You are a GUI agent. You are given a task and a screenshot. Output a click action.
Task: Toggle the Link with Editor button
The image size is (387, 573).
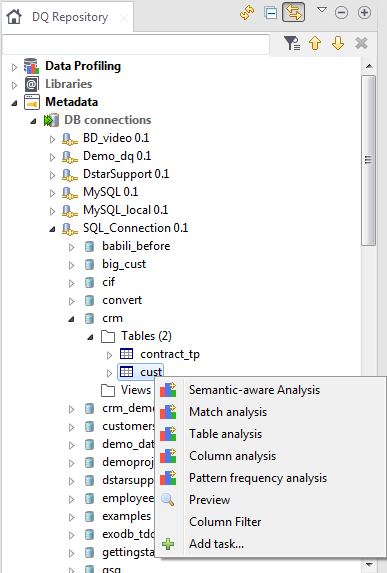coord(293,13)
